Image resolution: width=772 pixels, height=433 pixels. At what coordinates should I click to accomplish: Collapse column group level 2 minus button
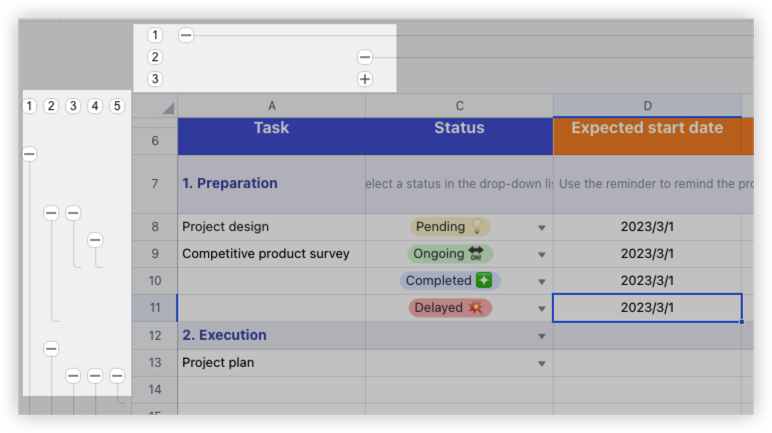[365, 57]
